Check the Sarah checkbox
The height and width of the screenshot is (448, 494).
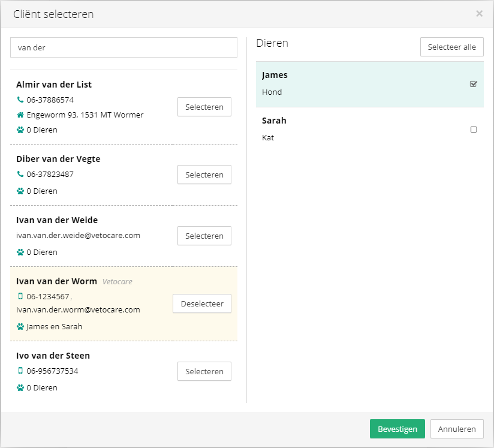[473, 130]
